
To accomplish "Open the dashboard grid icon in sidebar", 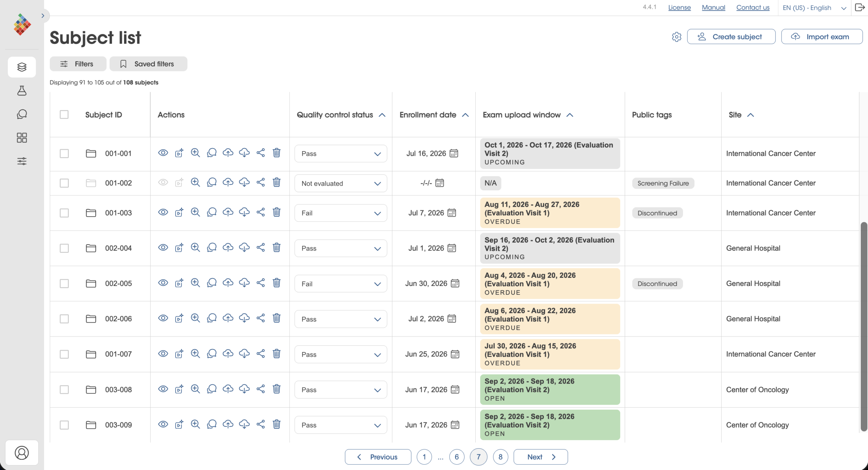I will (22, 138).
